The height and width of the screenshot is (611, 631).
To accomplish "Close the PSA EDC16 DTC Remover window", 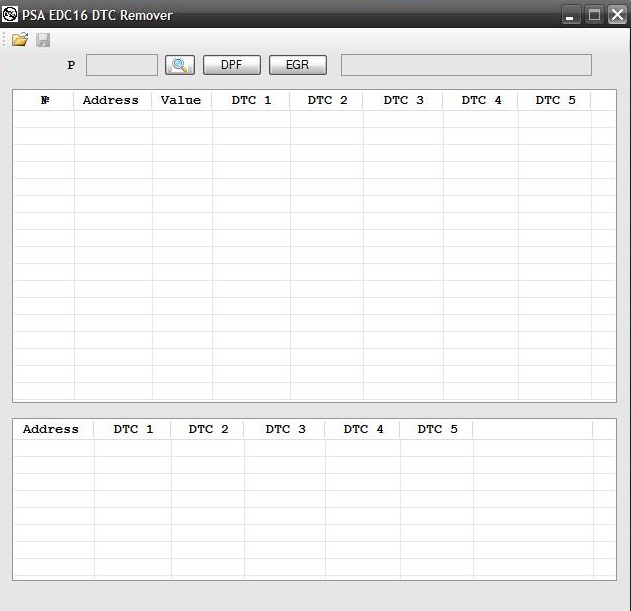I will click(x=616, y=14).
